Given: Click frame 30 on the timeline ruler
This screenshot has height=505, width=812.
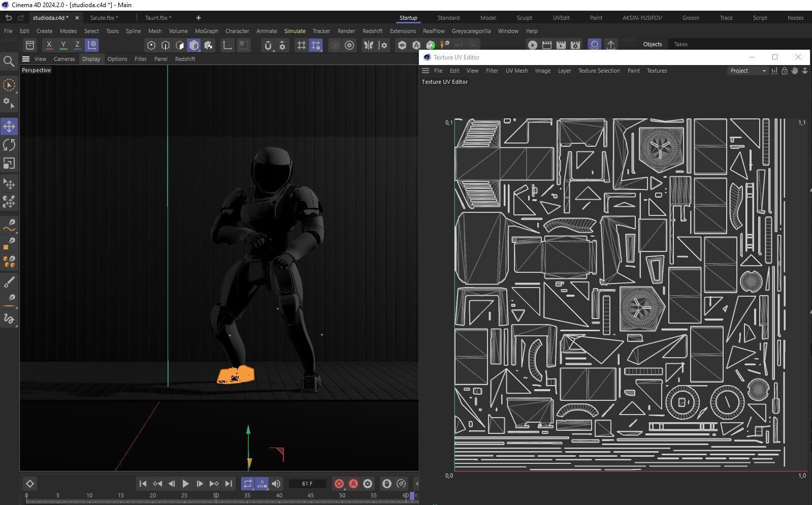Looking at the screenshot, I should (x=216, y=495).
